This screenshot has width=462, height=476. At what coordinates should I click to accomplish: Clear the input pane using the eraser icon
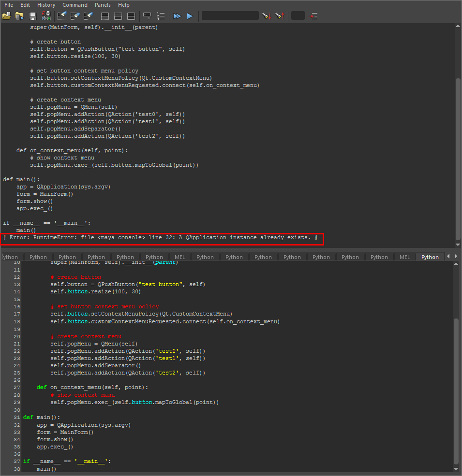coord(75,16)
